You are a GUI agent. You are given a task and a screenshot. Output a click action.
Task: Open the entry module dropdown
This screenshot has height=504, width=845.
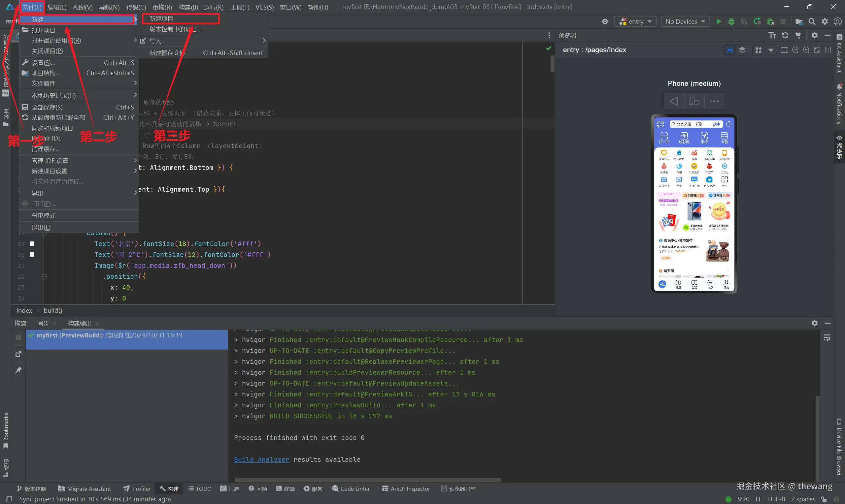635,21
